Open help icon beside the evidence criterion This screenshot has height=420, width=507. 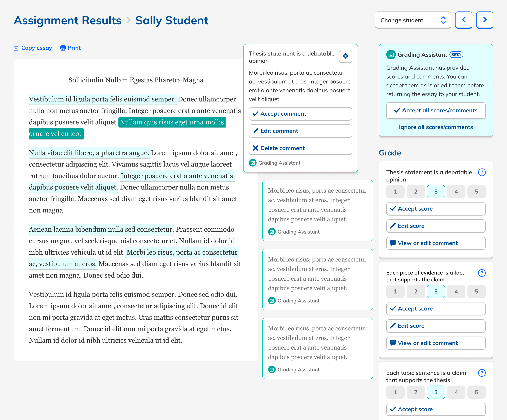482,273
